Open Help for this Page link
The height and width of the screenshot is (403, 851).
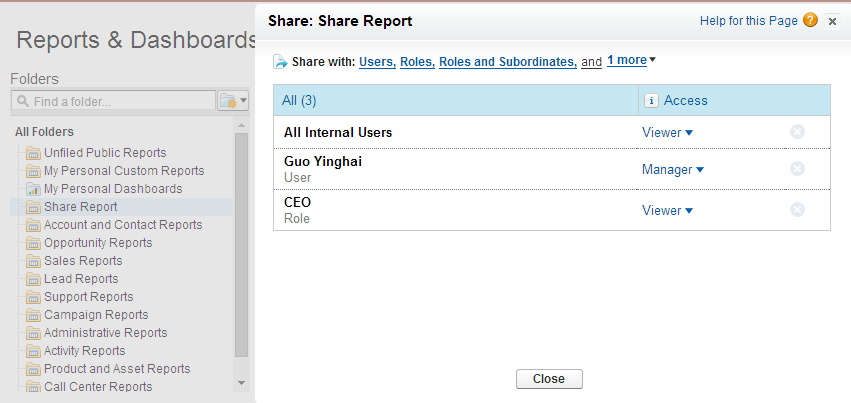(748, 21)
